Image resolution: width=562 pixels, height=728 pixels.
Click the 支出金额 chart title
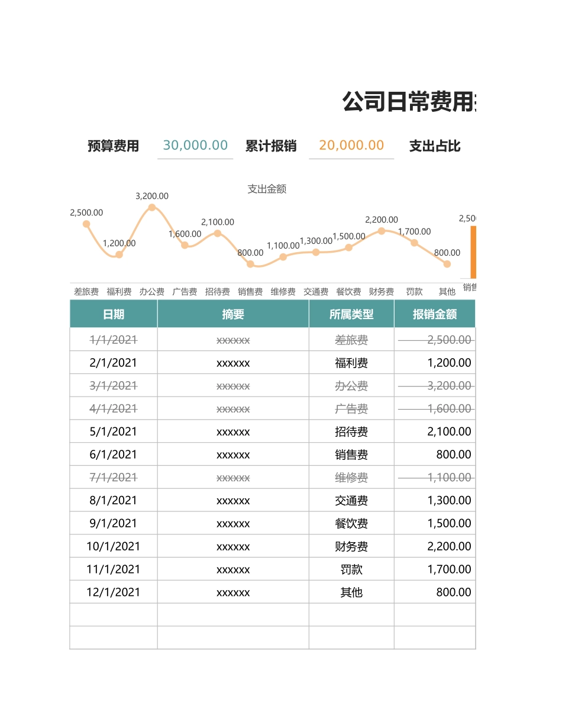[267, 189]
